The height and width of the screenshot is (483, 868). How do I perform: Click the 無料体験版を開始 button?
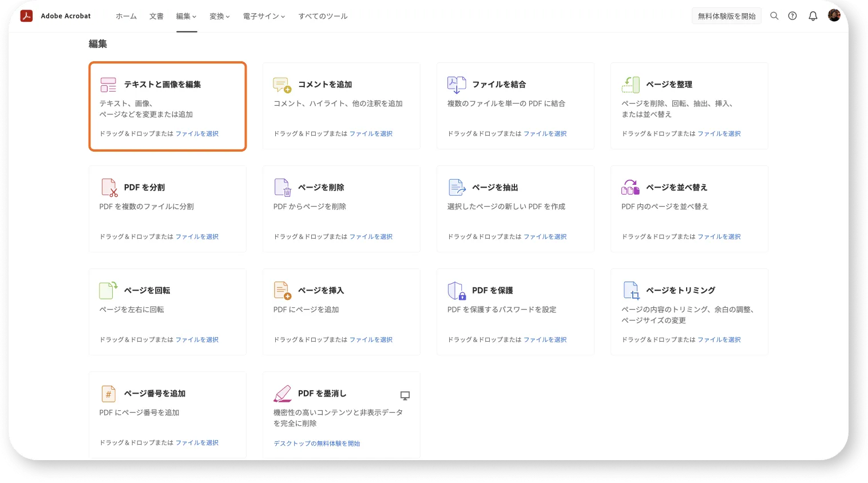point(727,16)
